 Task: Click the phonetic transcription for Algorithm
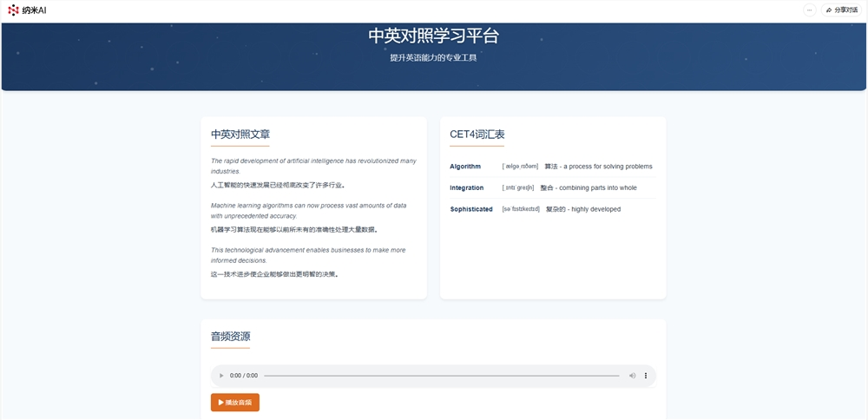[520, 167]
